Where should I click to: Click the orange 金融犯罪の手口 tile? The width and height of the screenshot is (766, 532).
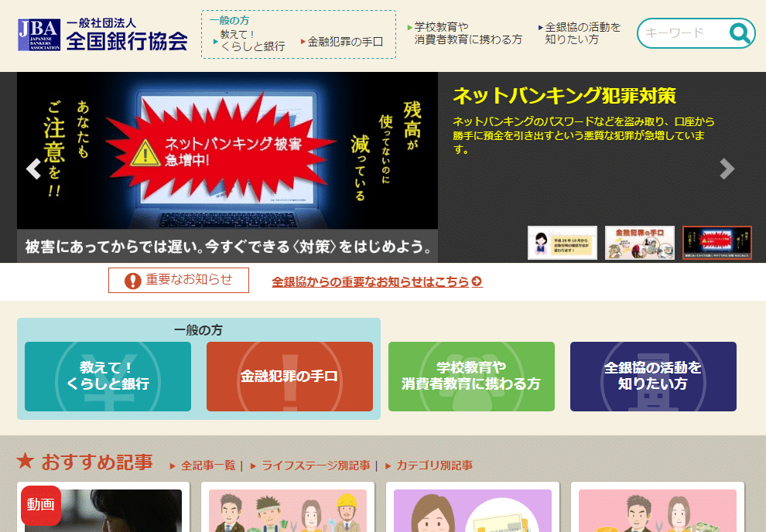(289, 377)
